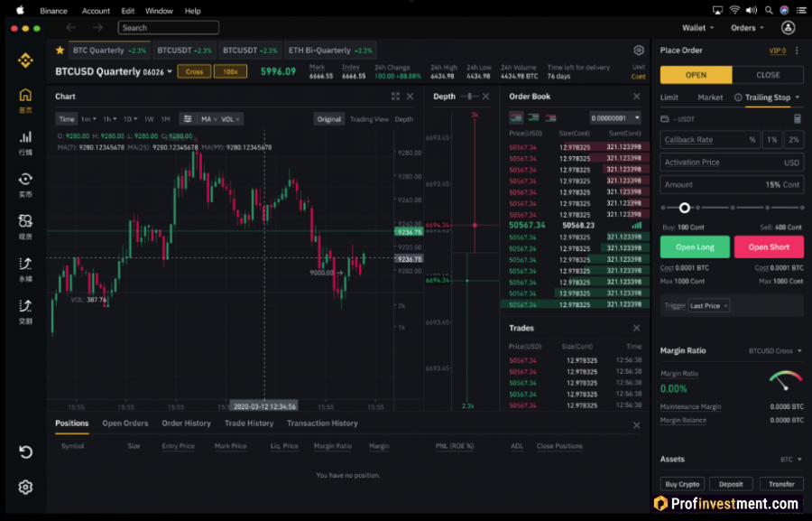812x521 pixels.
Task: Switch to Open Orders tab
Action: [x=125, y=423]
